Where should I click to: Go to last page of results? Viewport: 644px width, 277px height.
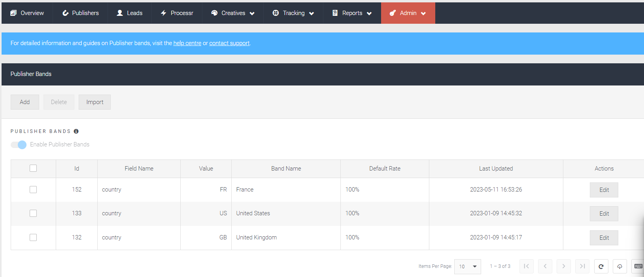582,266
